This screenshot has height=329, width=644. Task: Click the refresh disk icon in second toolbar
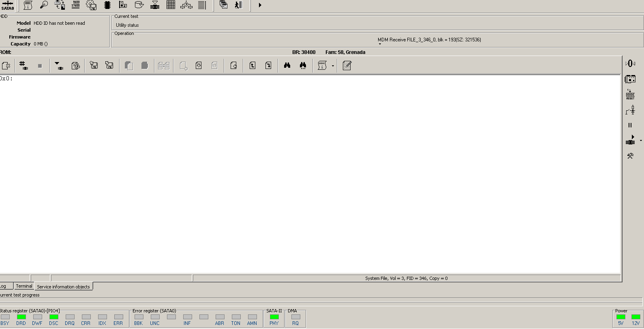tap(76, 65)
